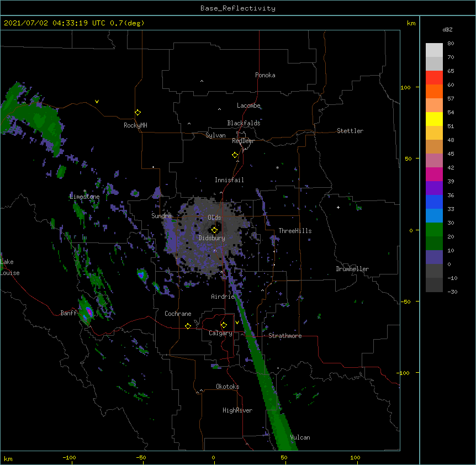
Task: Click the yellow v marker northwest of RockyMH
Action: point(97,102)
